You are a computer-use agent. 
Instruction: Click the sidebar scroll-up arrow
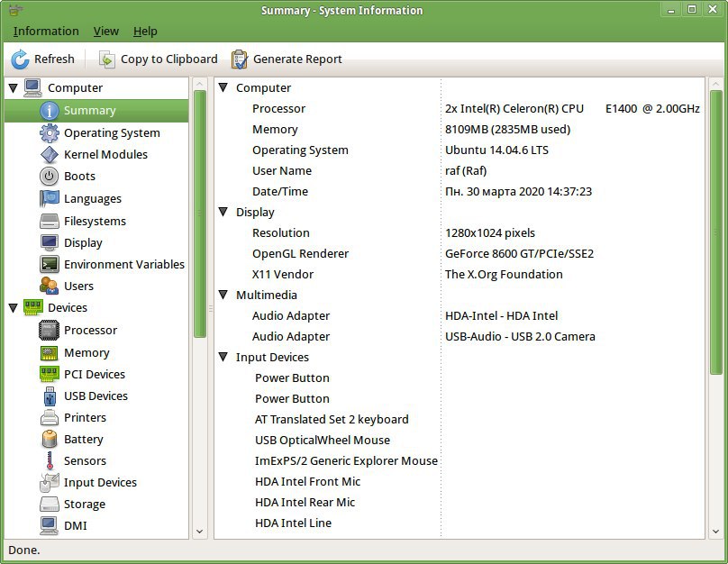[x=200, y=84]
